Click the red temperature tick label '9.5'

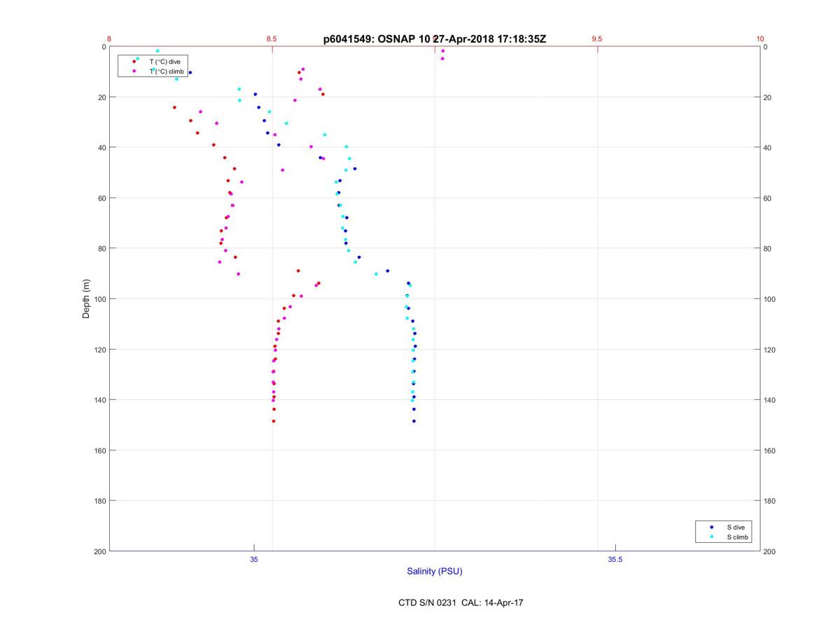click(x=597, y=39)
